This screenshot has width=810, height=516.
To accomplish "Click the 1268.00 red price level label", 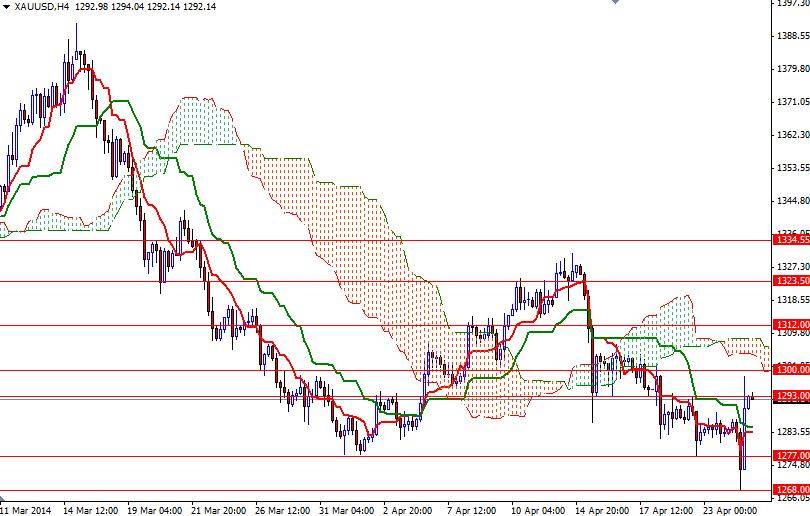I will [x=791, y=489].
